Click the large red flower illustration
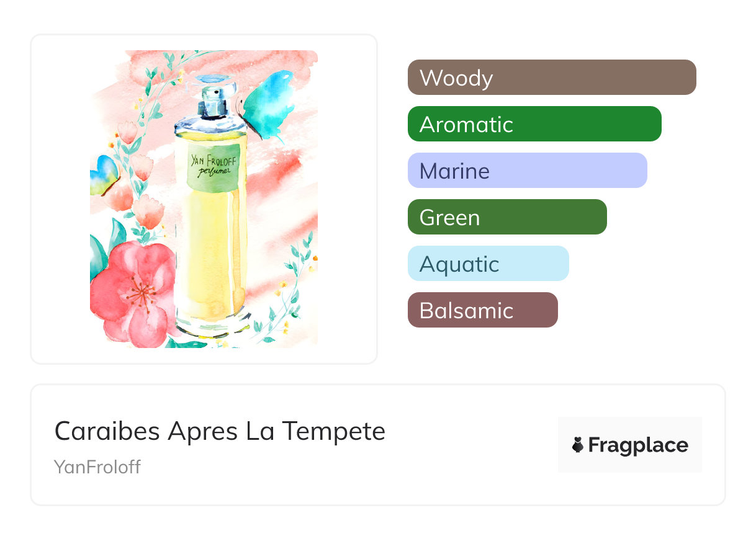The height and width of the screenshot is (536, 756). [x=135, y=292]
